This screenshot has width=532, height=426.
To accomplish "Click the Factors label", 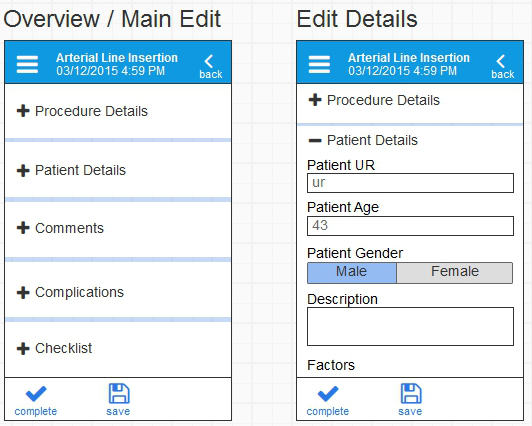I will [331, 365].
